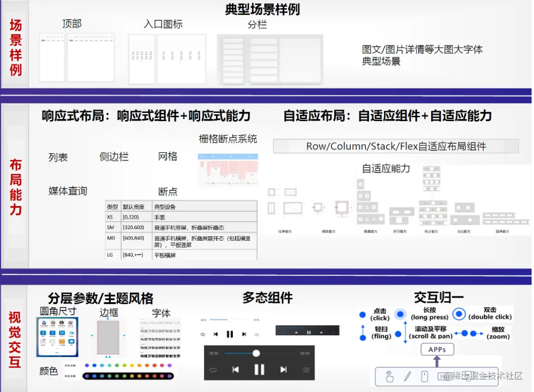Click the wide 入口图标 sample thumbnail
Viewport: 534px width, 392px height.
coord(181,59)
